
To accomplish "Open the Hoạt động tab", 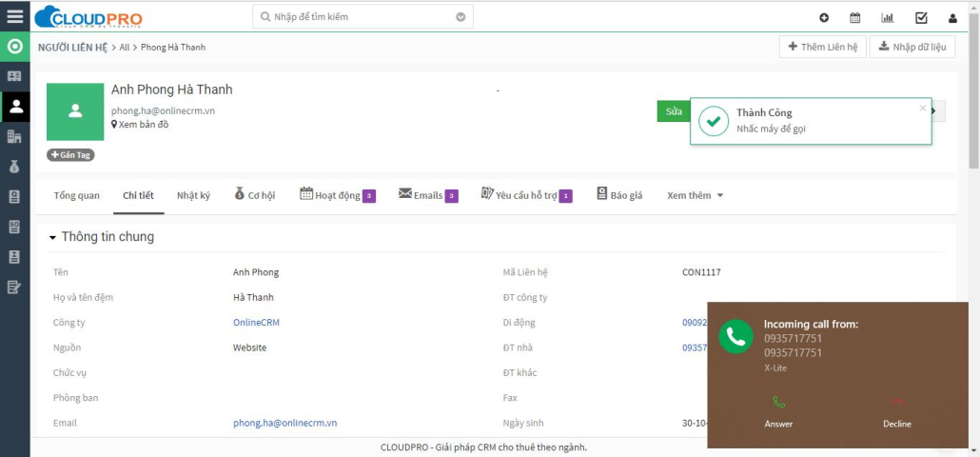I will (x=338, y=195).
